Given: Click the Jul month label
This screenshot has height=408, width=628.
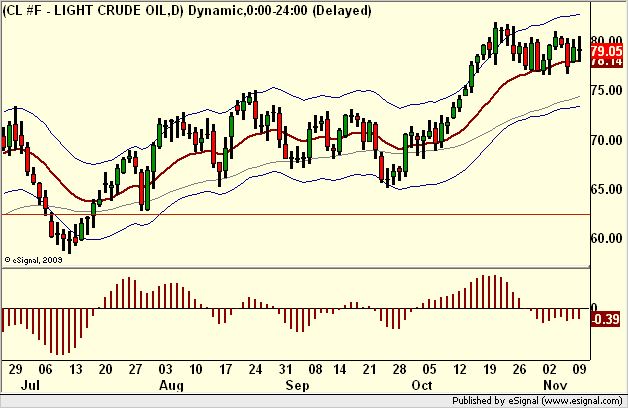Looking at the screenshot, I should [x=30, y=385].
